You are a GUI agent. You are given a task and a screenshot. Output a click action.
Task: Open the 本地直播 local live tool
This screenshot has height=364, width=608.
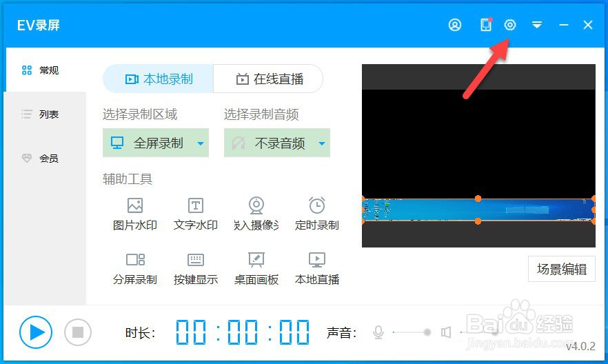317,269
